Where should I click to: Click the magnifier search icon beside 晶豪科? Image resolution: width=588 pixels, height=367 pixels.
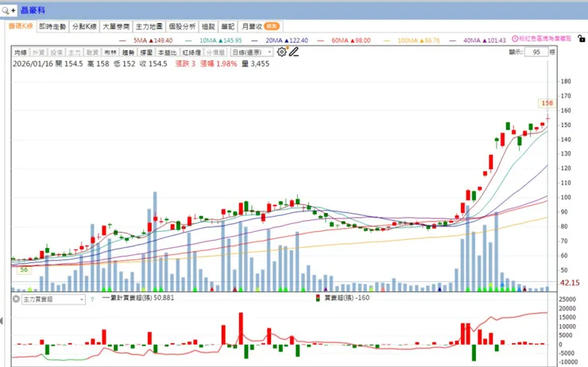pyautogui.click(x=6, y=10)
